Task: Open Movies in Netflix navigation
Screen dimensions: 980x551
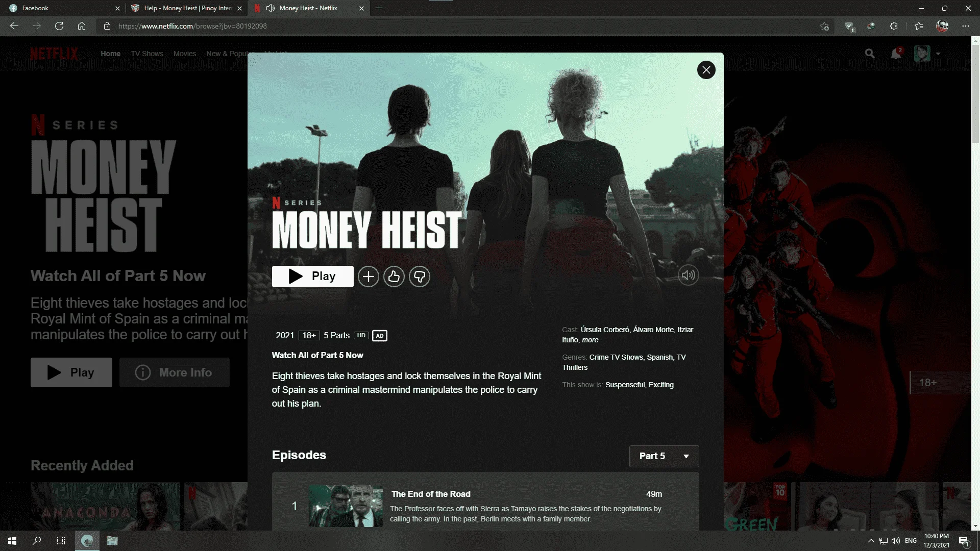Action: [x=185, y=54]
